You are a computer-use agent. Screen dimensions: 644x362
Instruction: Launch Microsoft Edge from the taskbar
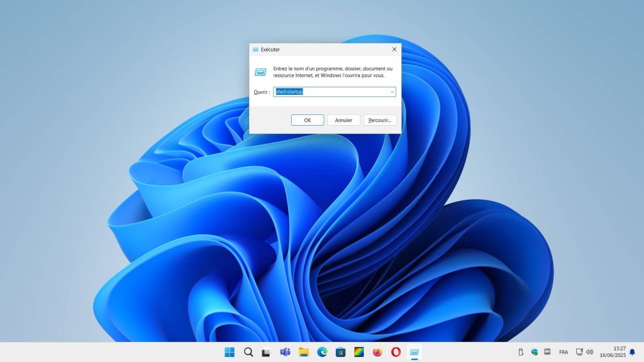322,353
